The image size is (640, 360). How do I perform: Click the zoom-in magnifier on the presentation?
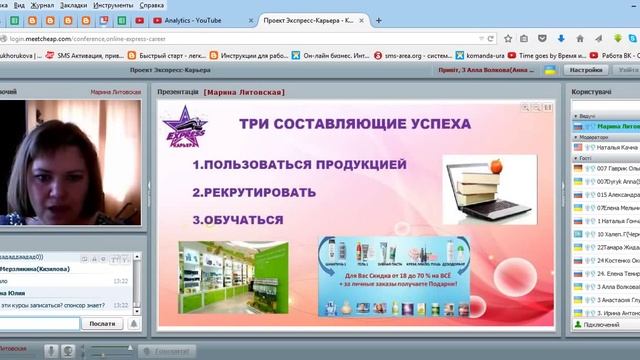point(525,107)
